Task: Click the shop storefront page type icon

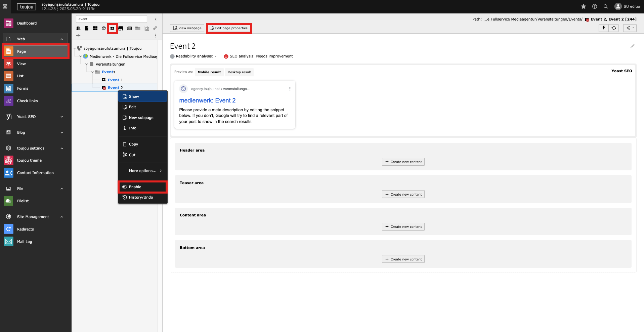Action: pos(121,29)
